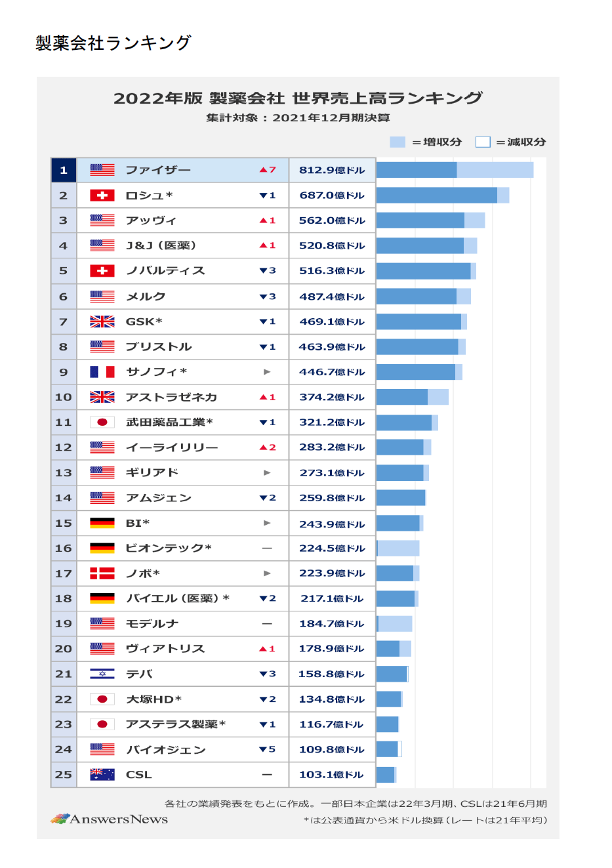This screenshot has height=868, width=612.
Task: Click the rank number 10 cell
Action: (64, 397)
